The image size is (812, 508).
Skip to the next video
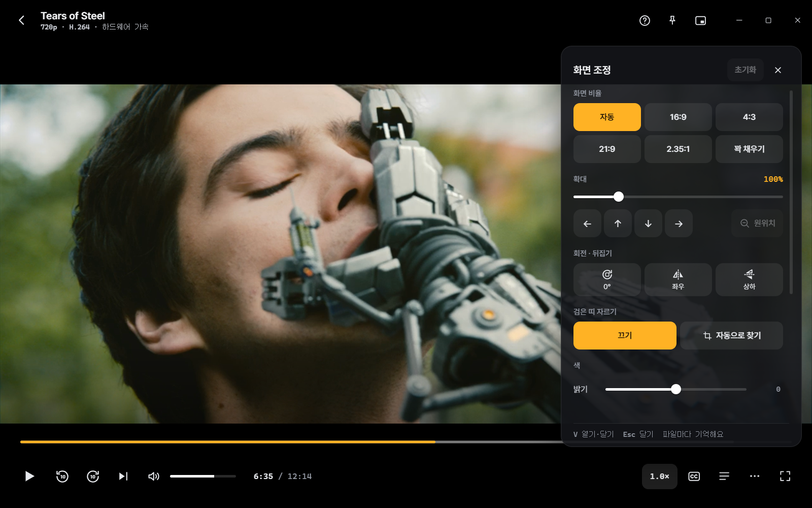(123, 476)
